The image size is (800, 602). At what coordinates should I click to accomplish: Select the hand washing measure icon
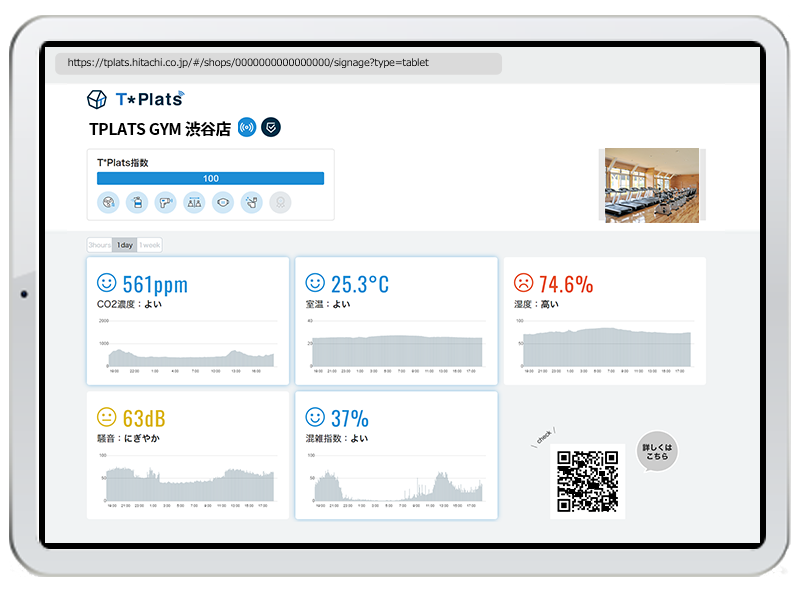click(x=252, y=202)
